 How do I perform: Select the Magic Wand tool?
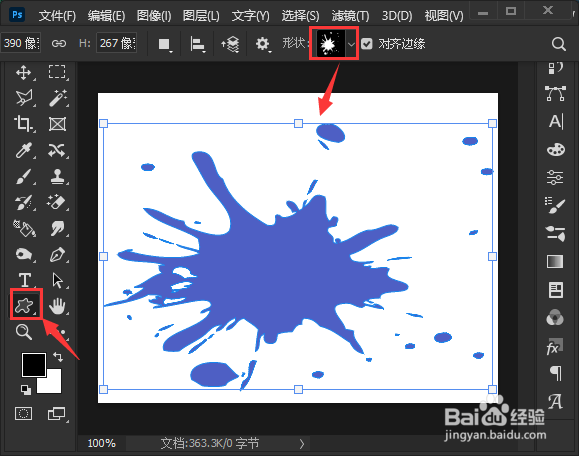[x=58, y=98]
